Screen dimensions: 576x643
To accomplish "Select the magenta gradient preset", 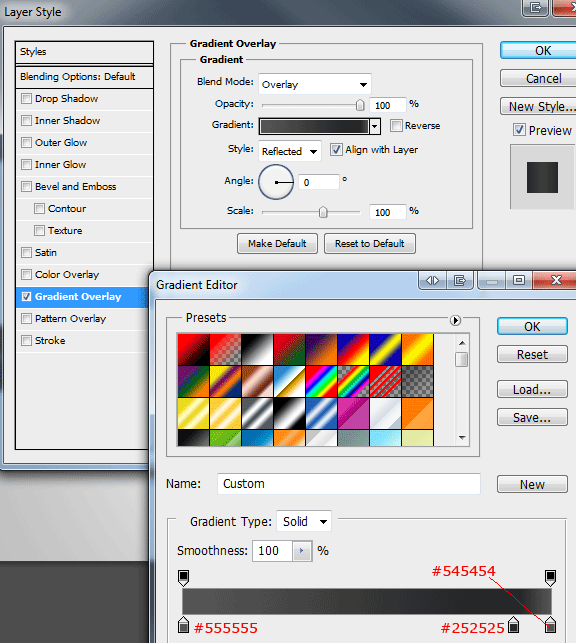I will point(353,413).
